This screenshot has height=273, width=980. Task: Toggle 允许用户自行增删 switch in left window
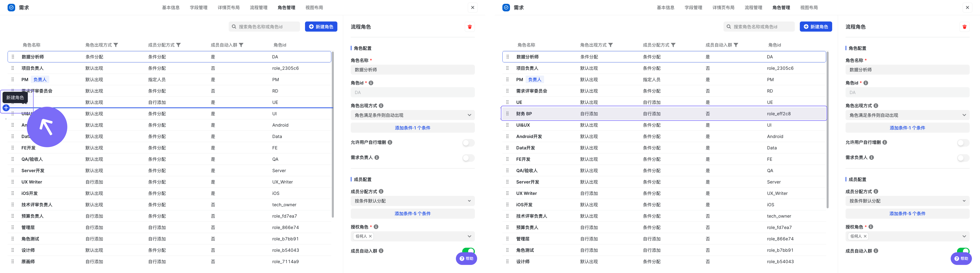click(468, 143)
